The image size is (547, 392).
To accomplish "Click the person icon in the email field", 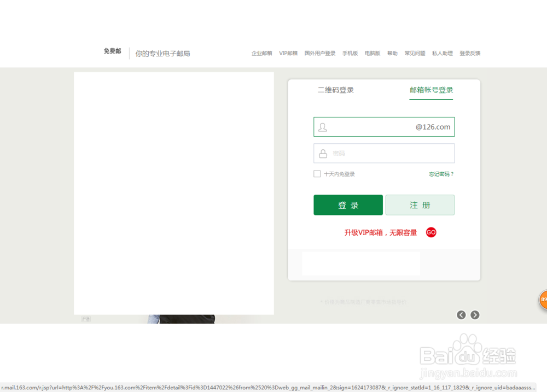I will pos(322,127).
